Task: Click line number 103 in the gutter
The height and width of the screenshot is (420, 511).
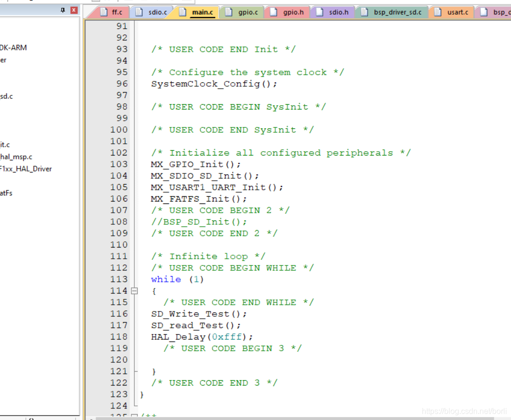Action: 119,164
